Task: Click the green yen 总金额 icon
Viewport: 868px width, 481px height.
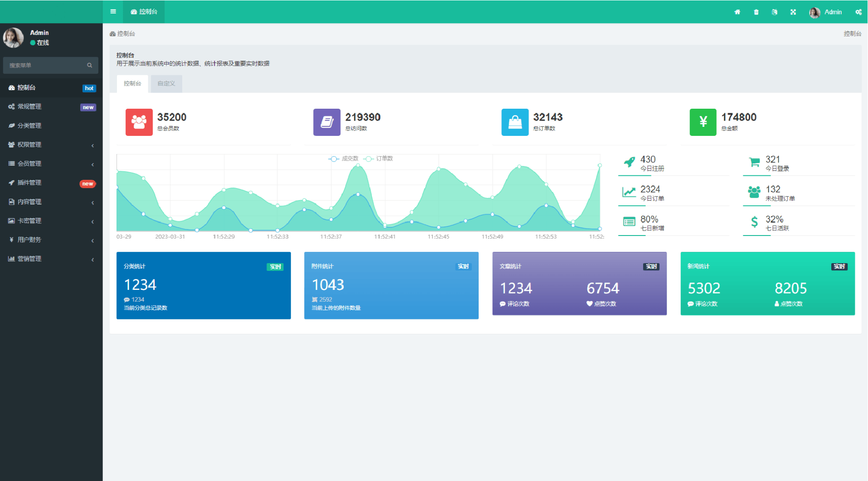Action: click(703, 122)
